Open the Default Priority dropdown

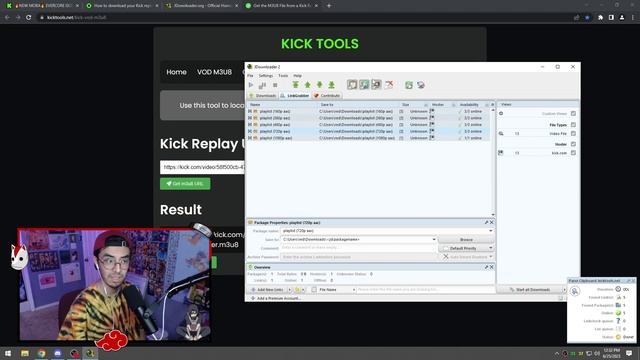point(491,248)
